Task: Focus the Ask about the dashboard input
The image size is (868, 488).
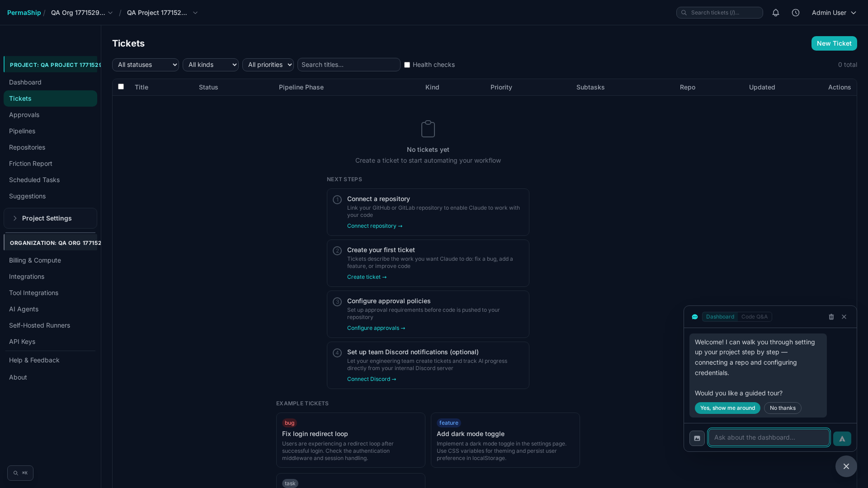Action: coord(768,437)
